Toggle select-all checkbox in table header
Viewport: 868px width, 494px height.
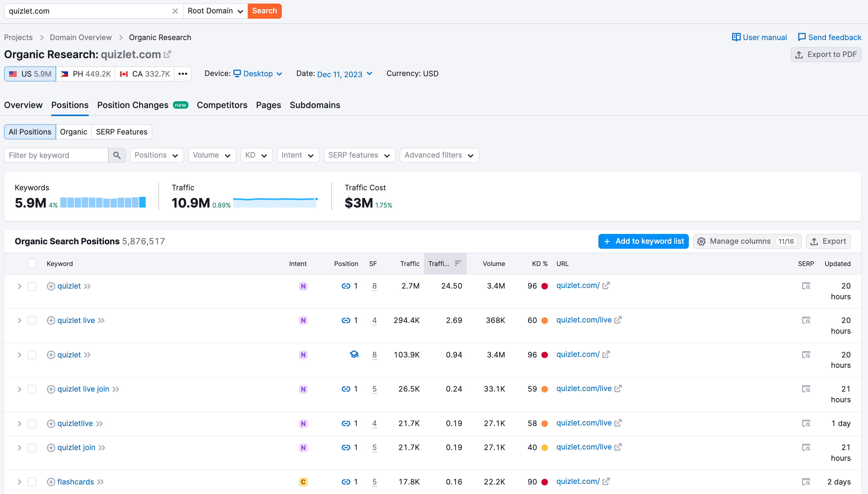pyautogui.click(x=32, y=263)
